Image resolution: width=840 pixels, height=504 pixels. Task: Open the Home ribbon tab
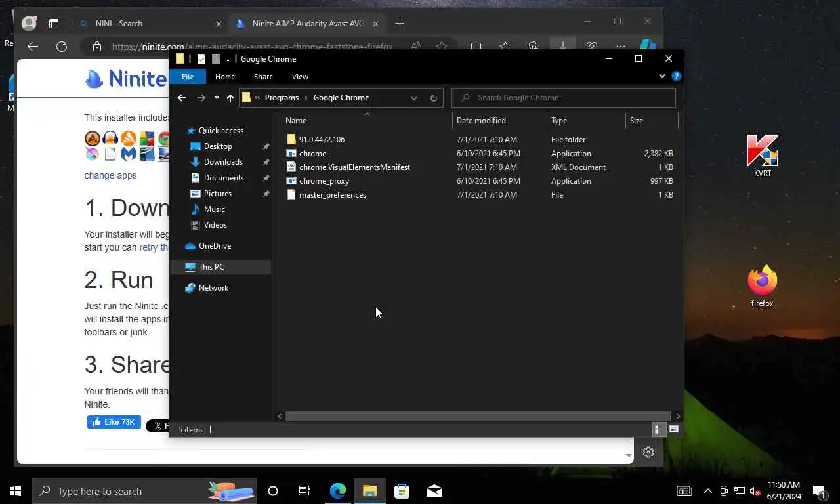click(x=225, y=77)
